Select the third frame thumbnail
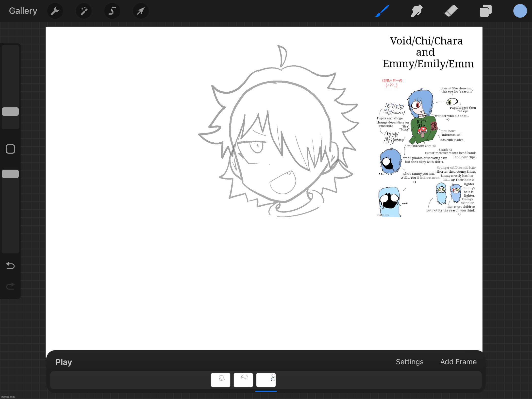 266,380
